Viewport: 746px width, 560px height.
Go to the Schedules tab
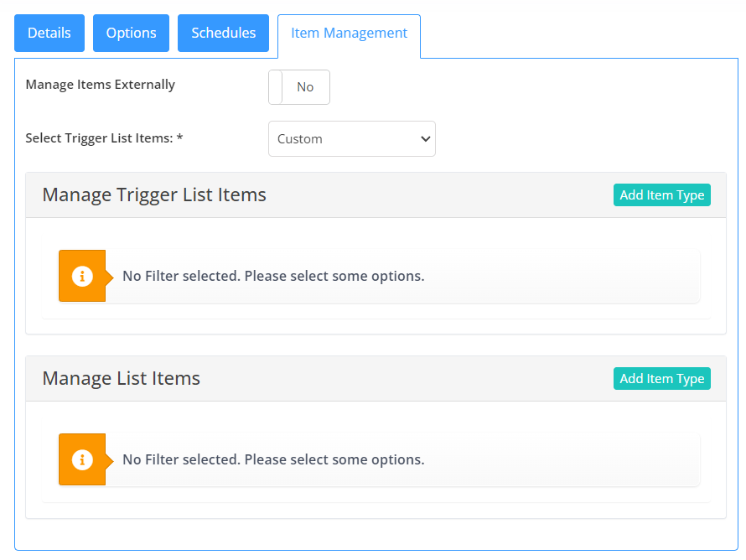[x=224, y=33]
